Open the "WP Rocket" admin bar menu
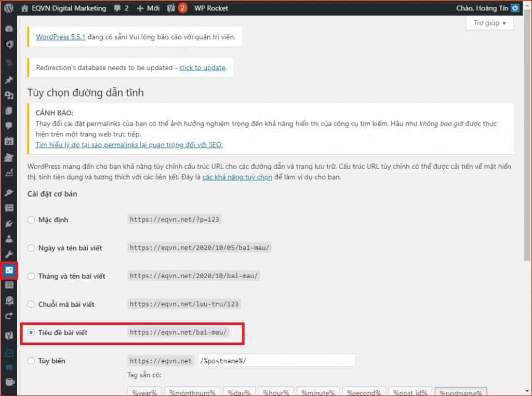532x396 pixels. click(211, 8)
